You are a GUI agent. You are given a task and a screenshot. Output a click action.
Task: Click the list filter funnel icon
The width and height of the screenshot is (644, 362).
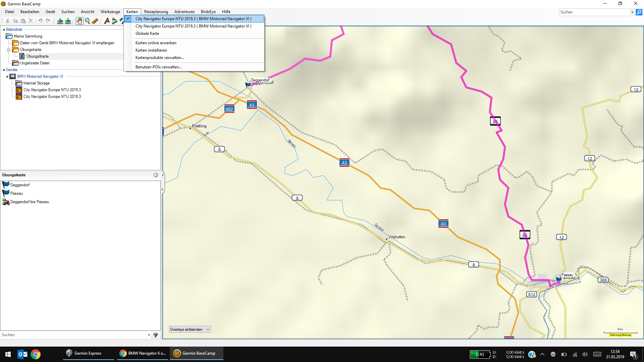(156, 335)
